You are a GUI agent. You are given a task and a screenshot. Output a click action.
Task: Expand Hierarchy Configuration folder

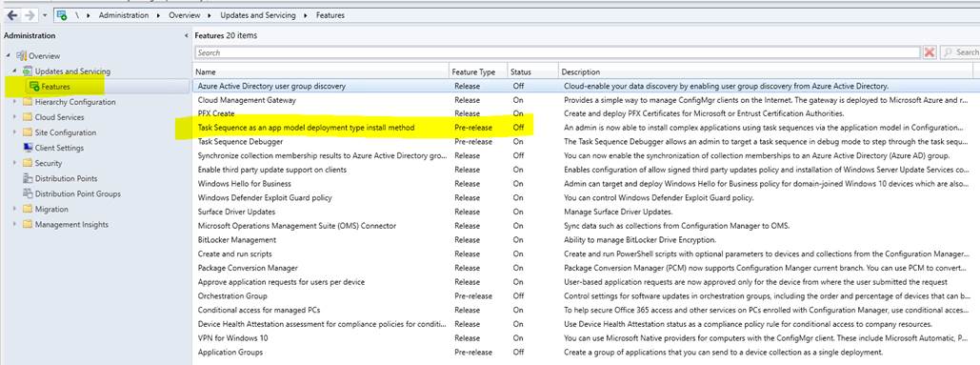[14, 102]
